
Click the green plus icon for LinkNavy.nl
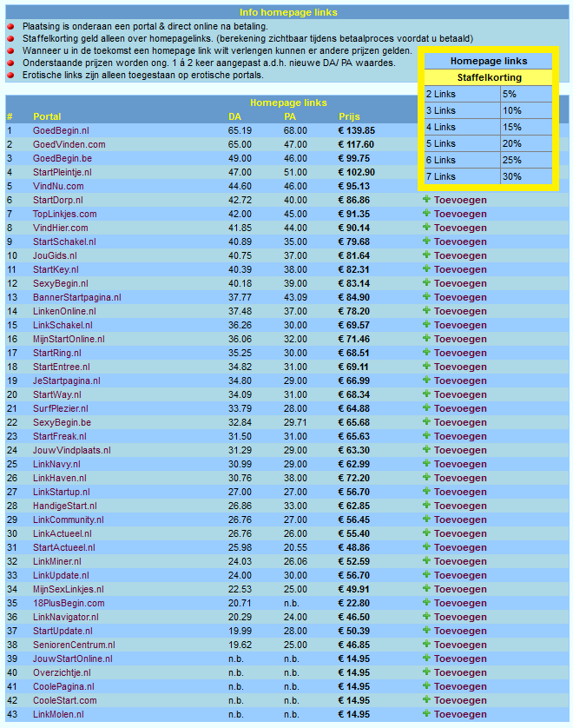[x=426, y=463]
